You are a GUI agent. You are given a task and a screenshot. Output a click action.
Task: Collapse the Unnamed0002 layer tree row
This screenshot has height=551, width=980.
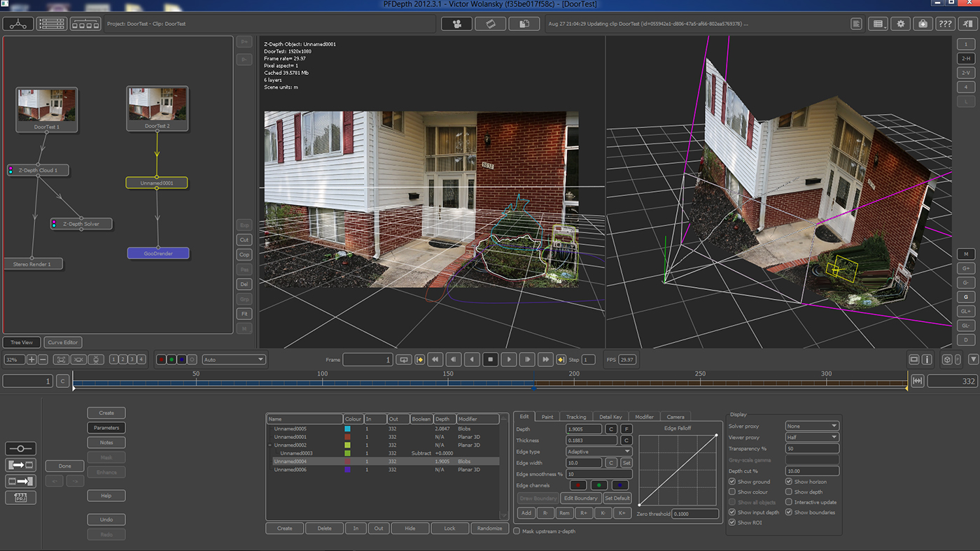pyautogui.click(x=269, y=445)
